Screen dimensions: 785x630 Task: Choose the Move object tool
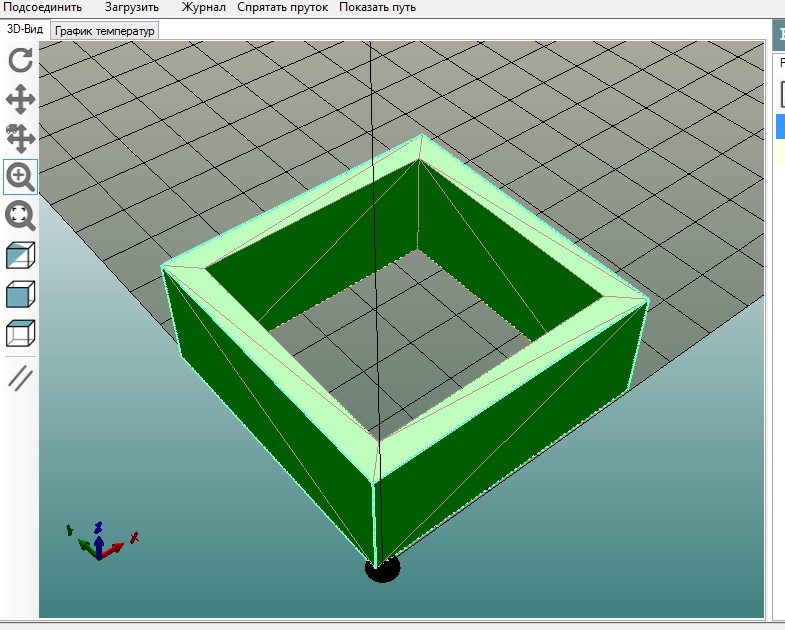tap(20, 138)
